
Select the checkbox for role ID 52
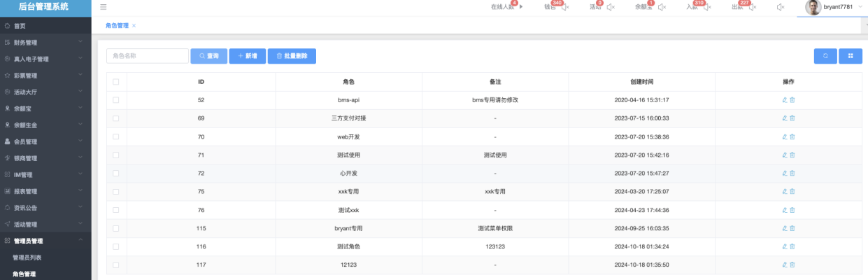click(116, 100)
